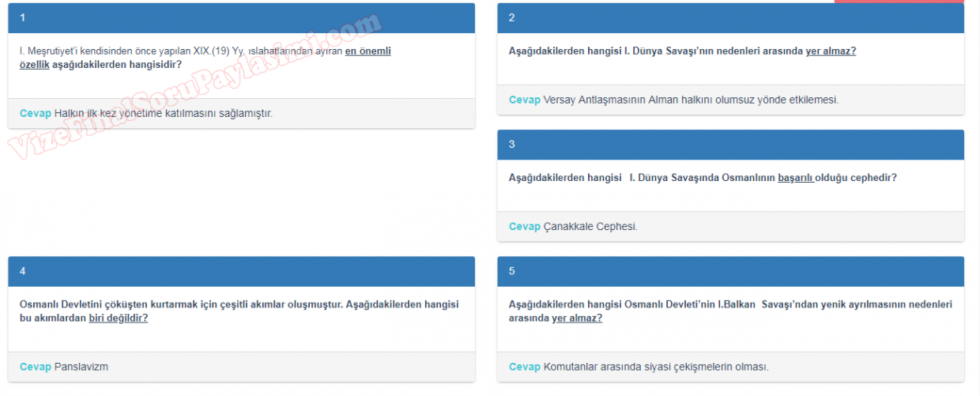
Task: Click underlined 'yer almaz?' in question 5
Action: [577, 318]
